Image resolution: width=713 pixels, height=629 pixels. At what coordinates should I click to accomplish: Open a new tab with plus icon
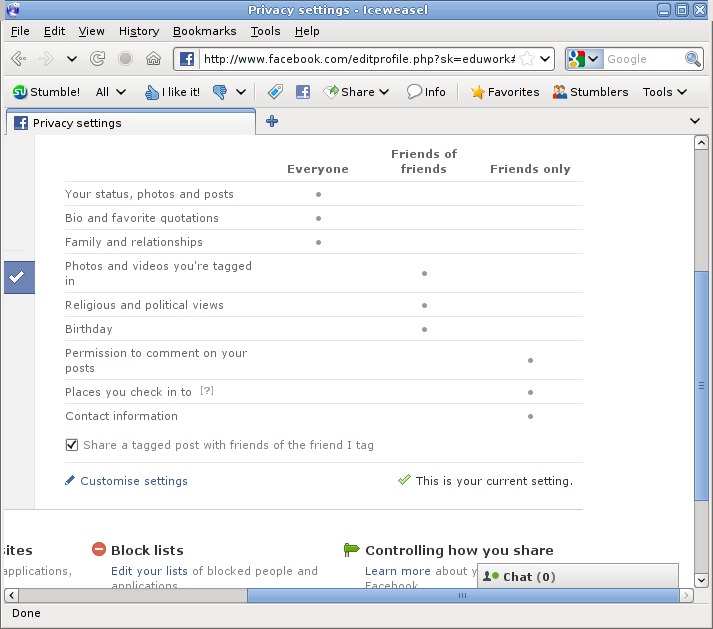pyautogui.click(x=271, y=122)
